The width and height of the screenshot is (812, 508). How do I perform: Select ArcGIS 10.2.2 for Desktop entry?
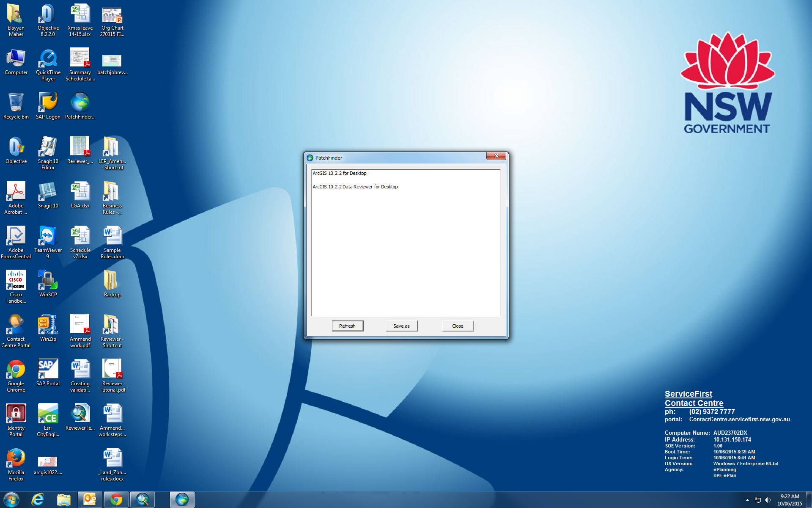coord(340,173)
